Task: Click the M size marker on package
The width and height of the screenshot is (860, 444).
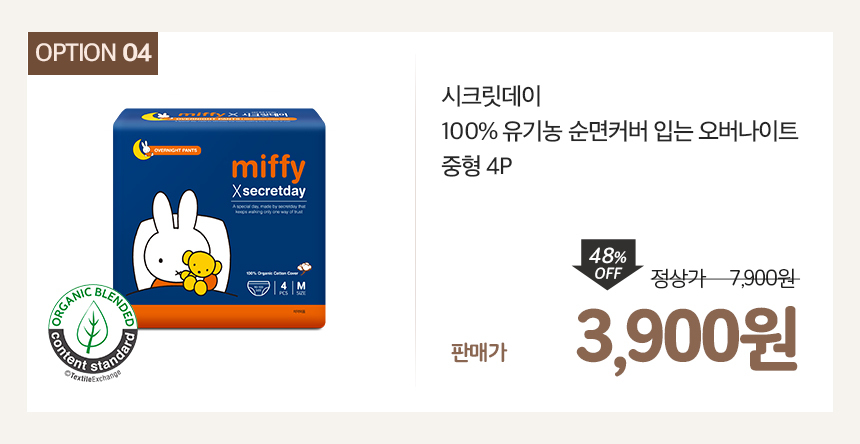Action: [x=301, y=288]
